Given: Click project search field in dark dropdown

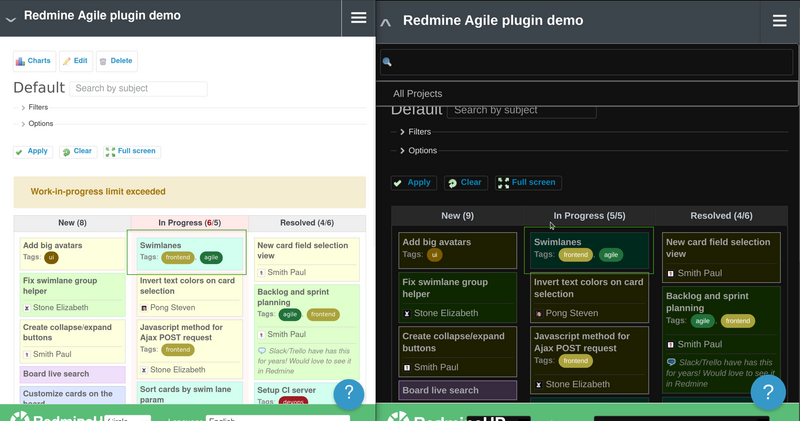Looking at the screenshot, I should 590,62.
